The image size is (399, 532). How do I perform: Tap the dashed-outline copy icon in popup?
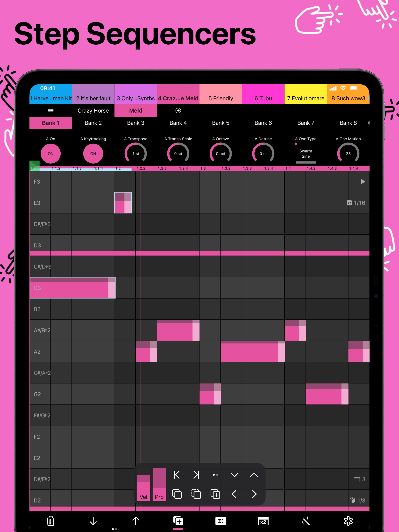tap(196, 494)
